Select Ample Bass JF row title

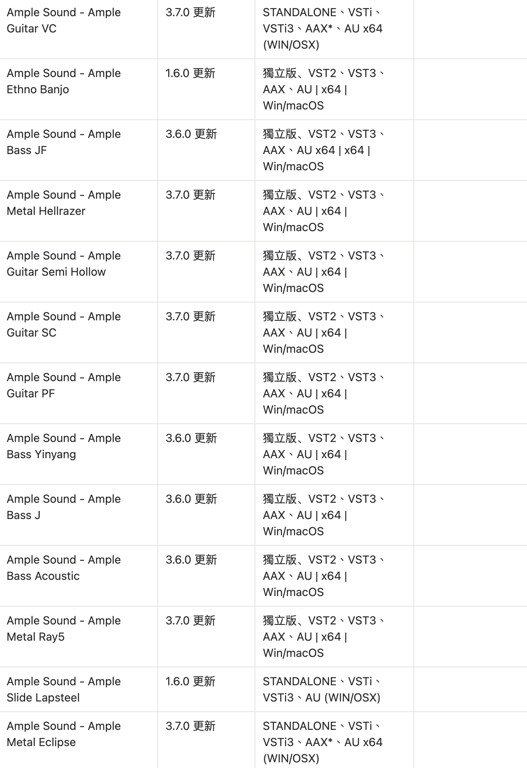64,142
